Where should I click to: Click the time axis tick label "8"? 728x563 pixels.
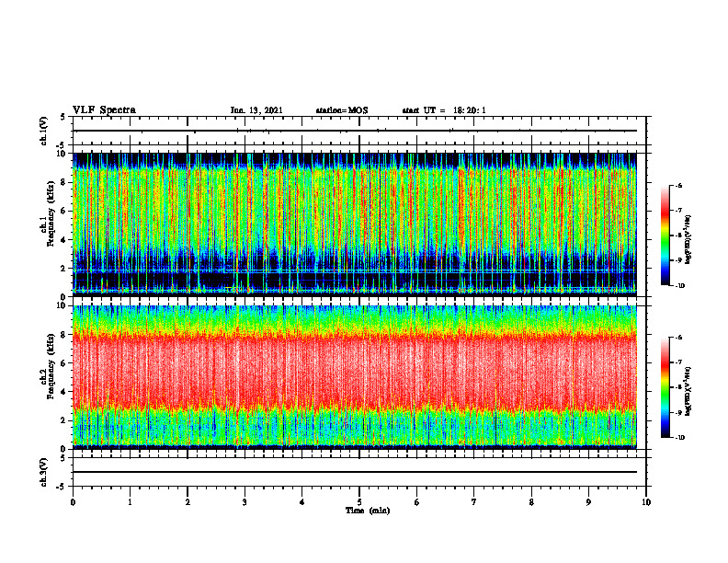[x=531, y=502]
